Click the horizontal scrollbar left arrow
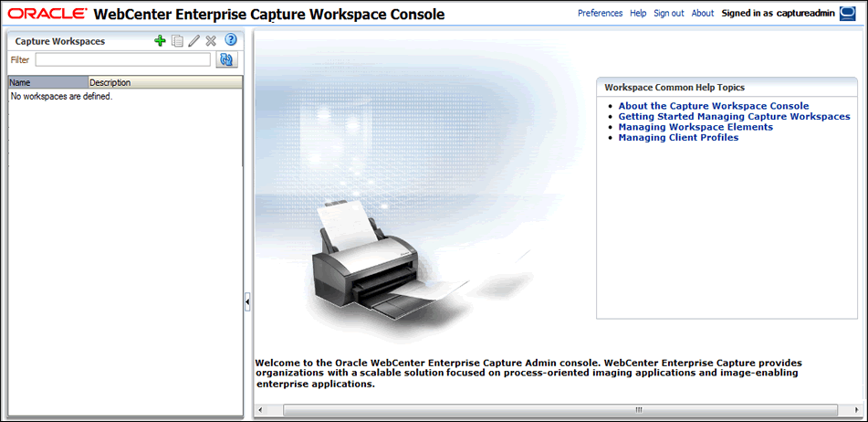Viewport: 868px width, 422px height. coord(259,410)
